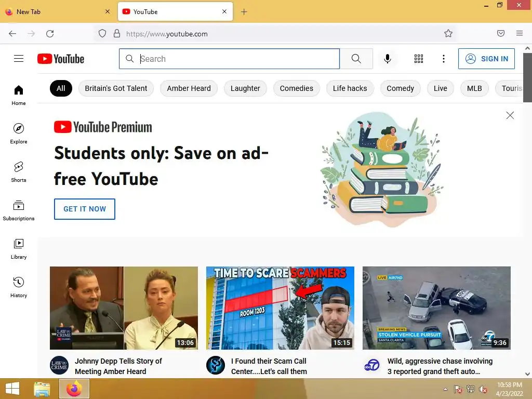Click SIGN IN button
Viewport: 532px width, 399px height.
(x=486, y=59)
